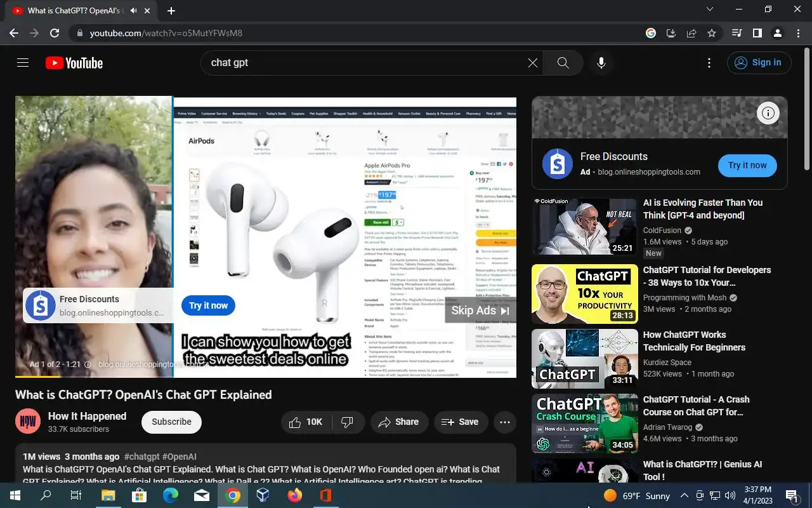Open ChatGPT Crash Course thumbnail

(x=585, y=423)
